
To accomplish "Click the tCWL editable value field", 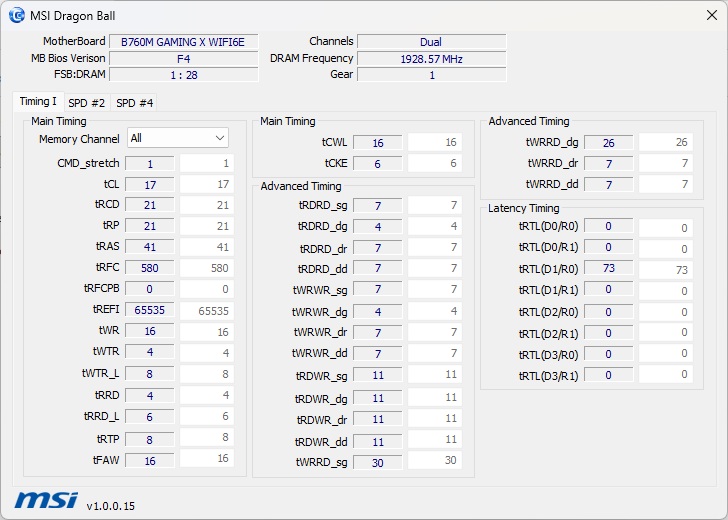I will click(x=378, y=143).
